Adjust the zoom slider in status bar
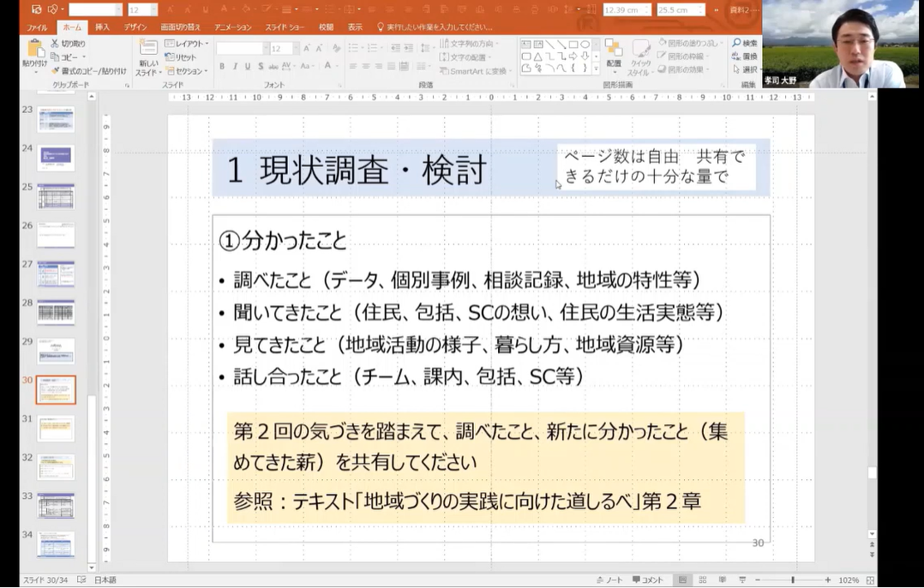Screen dimensions: 924x588 pyautogui.click(x=793, y=580)
